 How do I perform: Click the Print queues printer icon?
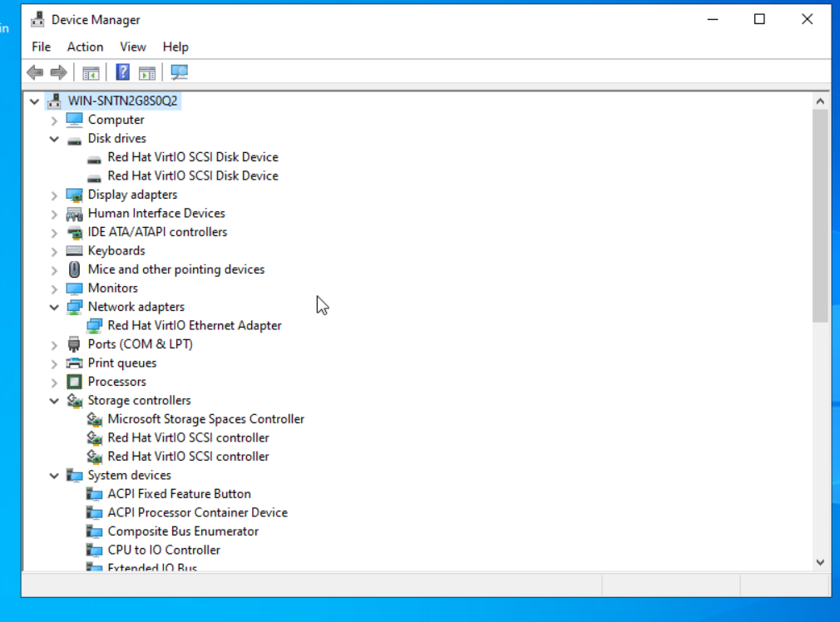click(x=74, y=363)
